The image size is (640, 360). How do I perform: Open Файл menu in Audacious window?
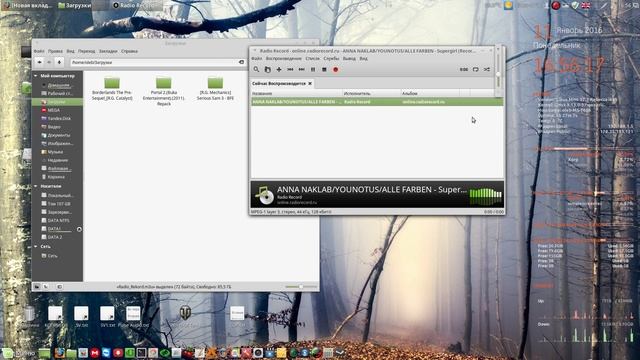click(x=257, y=58)
